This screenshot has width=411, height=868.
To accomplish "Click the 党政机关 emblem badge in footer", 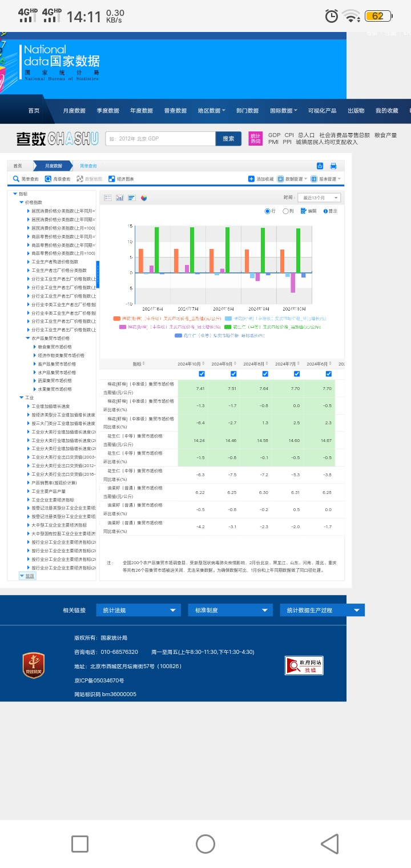I will tap(34, 665).
